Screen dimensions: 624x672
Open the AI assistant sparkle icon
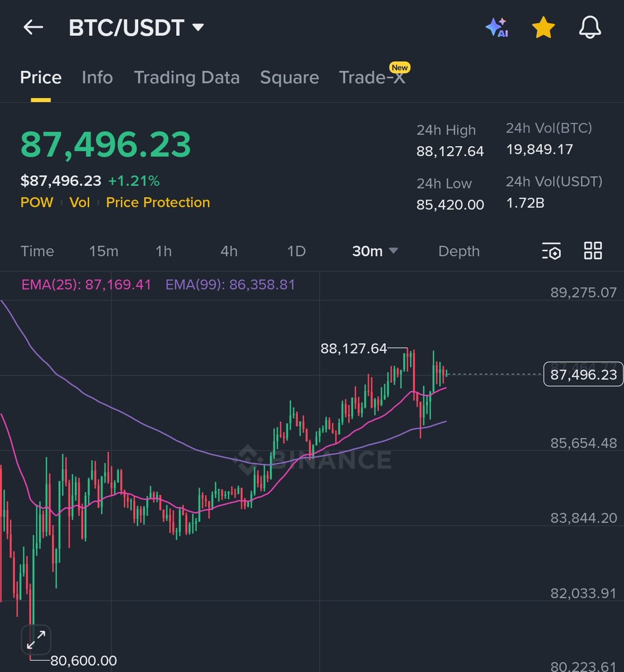pyautogui.click(x=496, y=27)
